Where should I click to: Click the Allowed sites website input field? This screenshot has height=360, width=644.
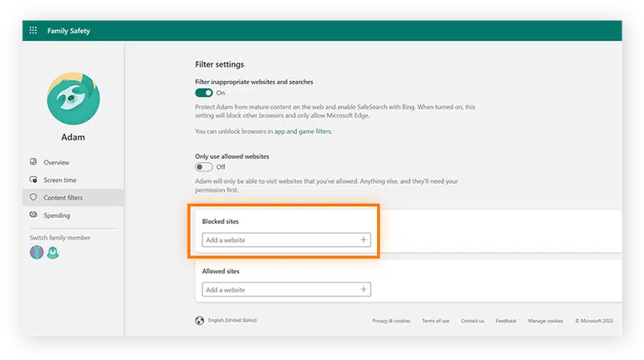pos(279,290)
